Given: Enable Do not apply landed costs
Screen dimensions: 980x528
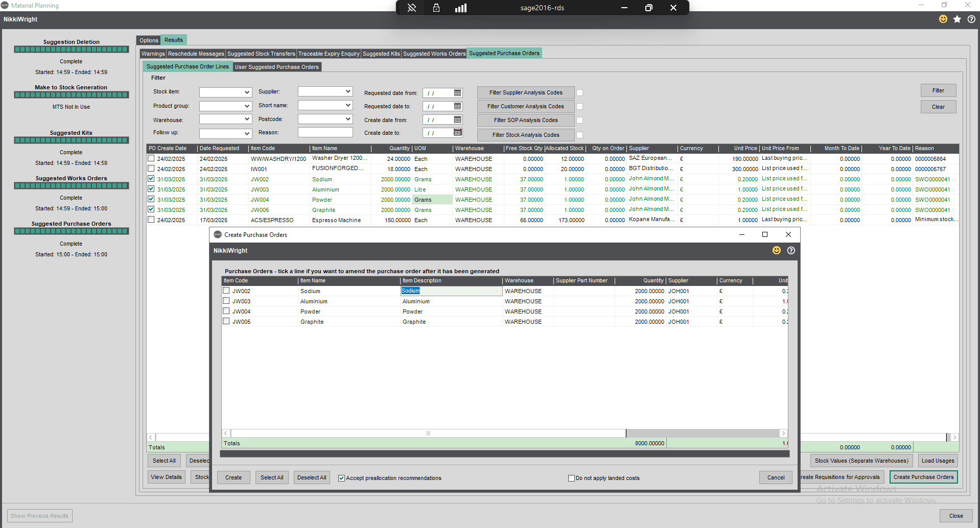Looking at the screenshot, I should coord(571,478).
